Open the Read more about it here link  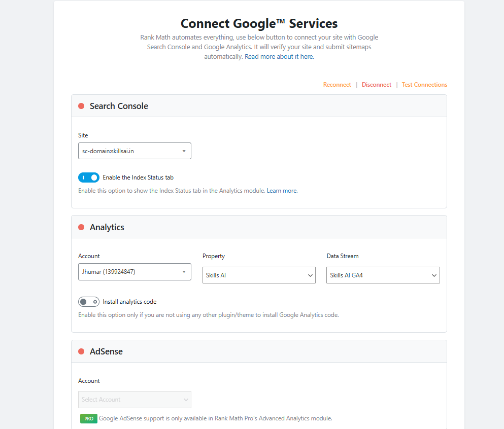279,56
